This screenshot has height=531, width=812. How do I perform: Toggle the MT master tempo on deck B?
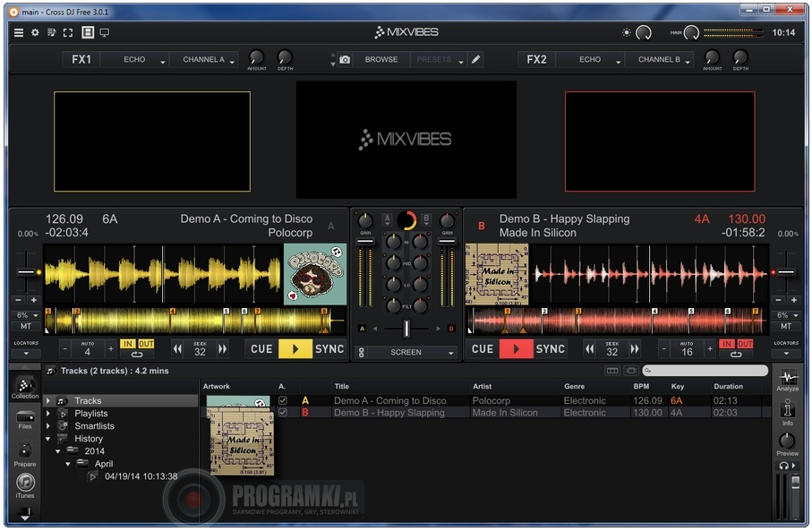coord(785,326)
